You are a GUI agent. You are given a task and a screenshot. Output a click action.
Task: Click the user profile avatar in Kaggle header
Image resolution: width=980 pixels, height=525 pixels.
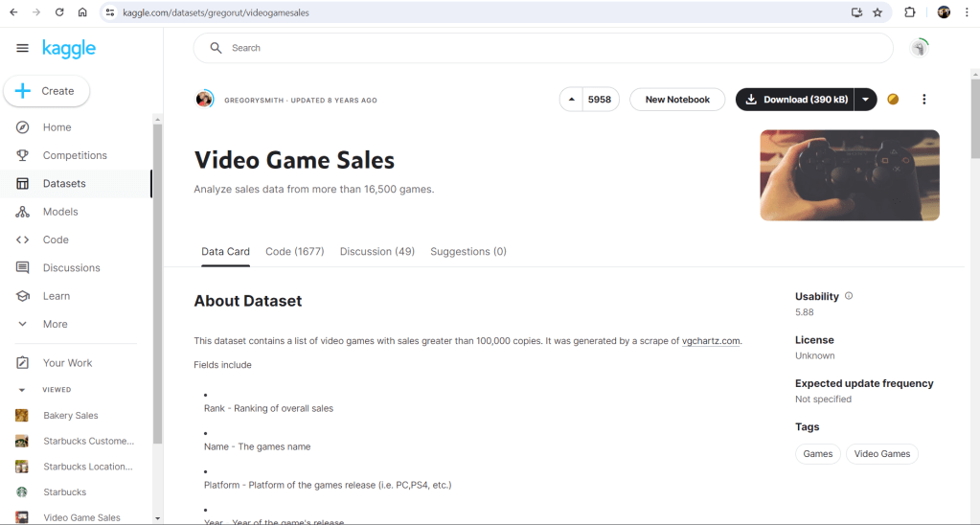click(920, 48)
